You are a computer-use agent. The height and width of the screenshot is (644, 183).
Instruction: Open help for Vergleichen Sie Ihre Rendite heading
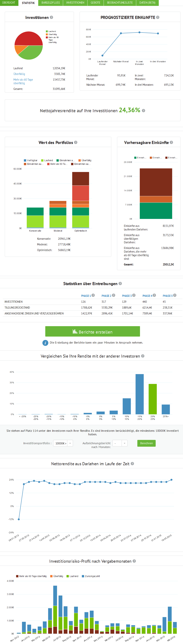point(143,356)
